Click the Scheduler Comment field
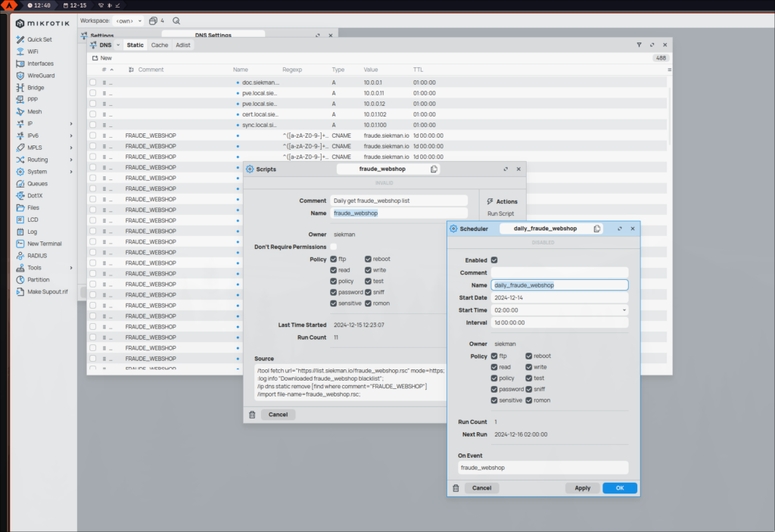The height and width of the screenshot is (532, 775). tap(559, 272)
